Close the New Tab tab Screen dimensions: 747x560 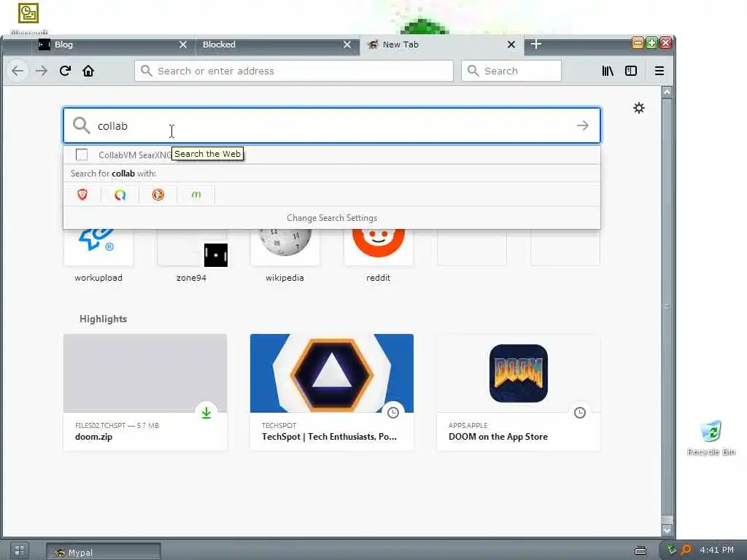[x=511, y=44]
